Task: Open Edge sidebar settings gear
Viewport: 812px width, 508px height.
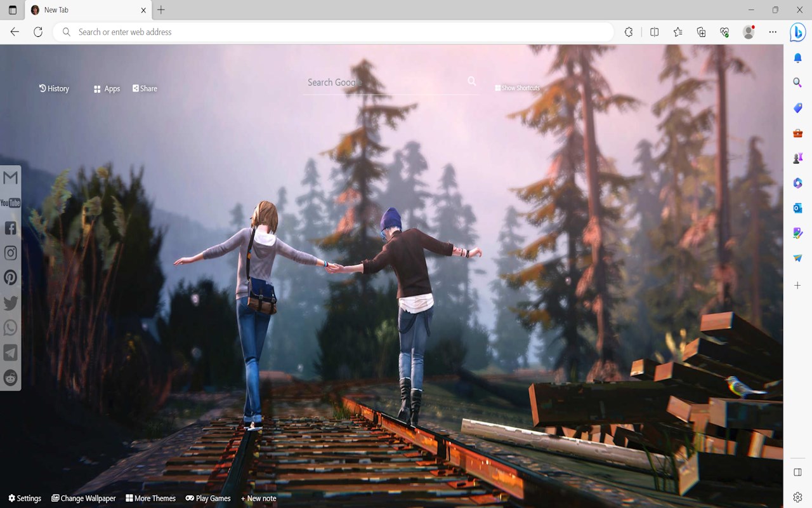Action: [798, 497]
